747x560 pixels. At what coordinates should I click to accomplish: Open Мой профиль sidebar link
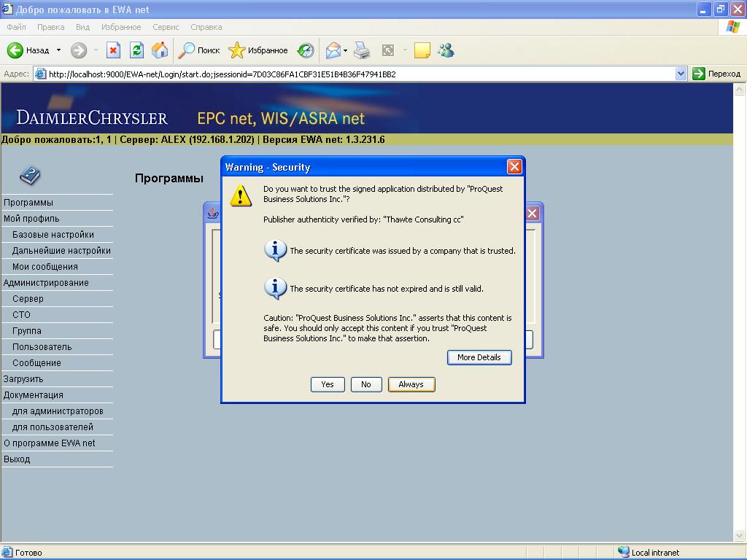31,219
